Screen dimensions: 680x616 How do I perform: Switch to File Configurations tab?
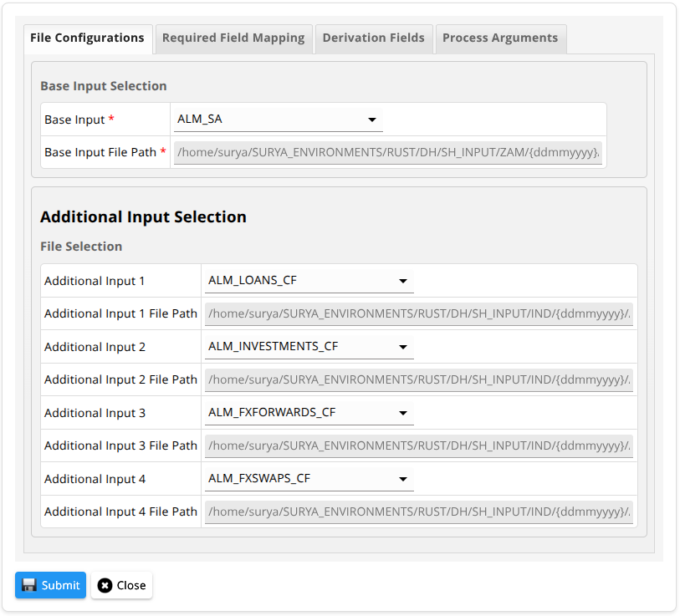click(88, 38)
